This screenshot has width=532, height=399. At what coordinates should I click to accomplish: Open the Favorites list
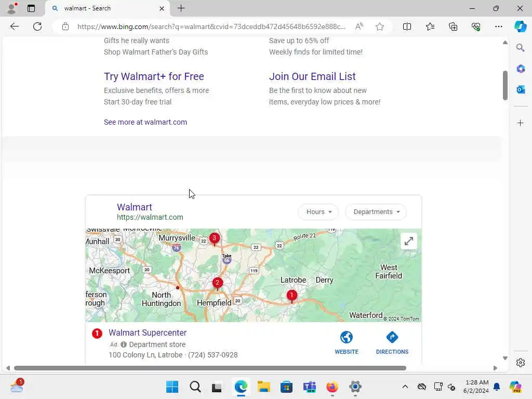[430, 26]
